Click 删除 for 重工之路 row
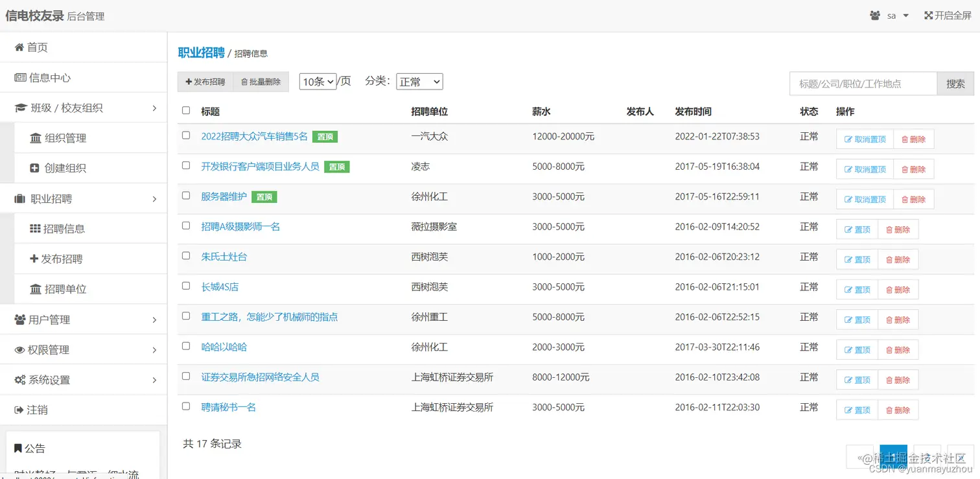 tap(898, 320)
